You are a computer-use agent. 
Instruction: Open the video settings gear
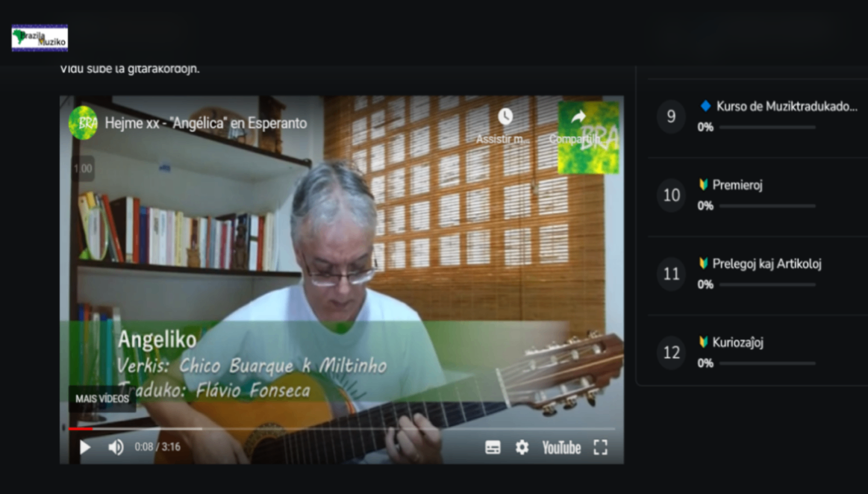[522, 447]
